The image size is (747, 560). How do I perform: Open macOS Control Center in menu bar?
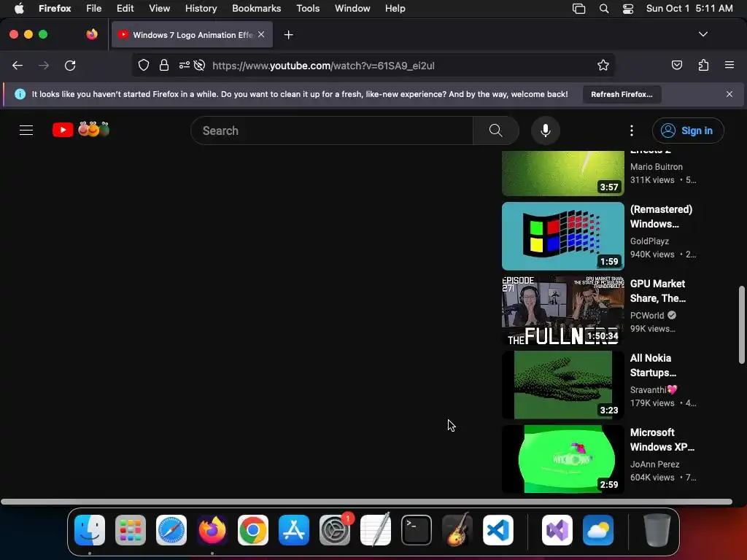click(628, 9)
